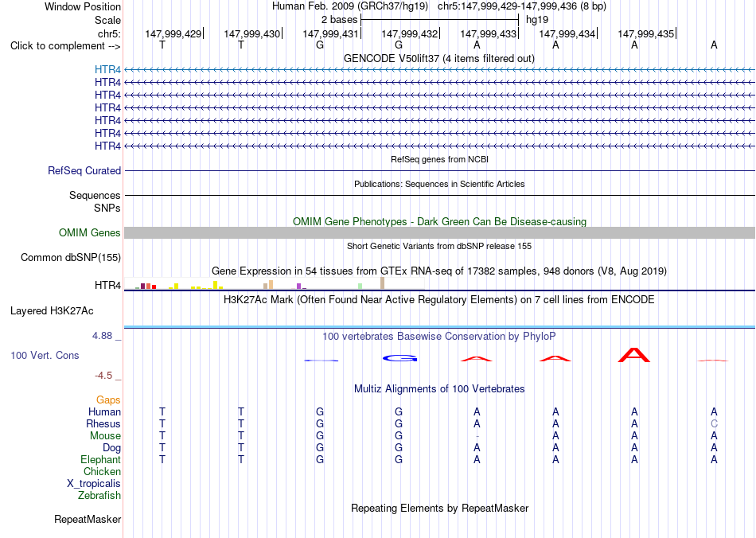Click the -4.5 lower scale value

pos(103,375)
